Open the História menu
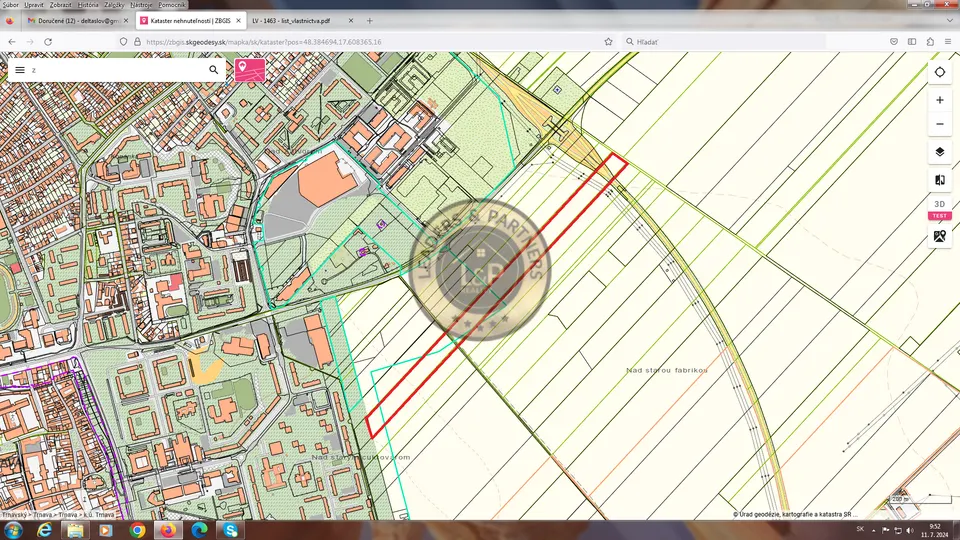 [88, 4]
